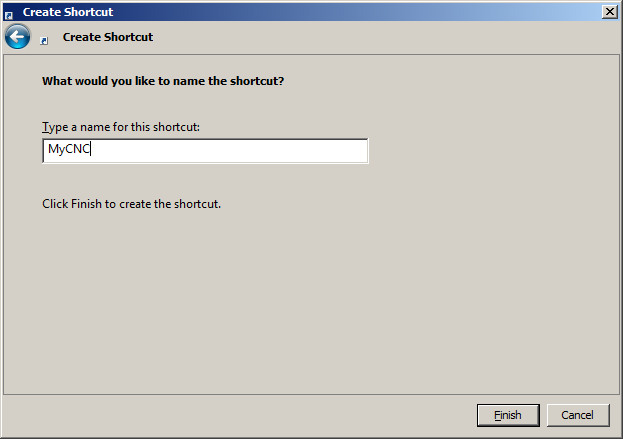Click the "Create Shortcut" title bar text
623x439 pixels.
point(68,12)
